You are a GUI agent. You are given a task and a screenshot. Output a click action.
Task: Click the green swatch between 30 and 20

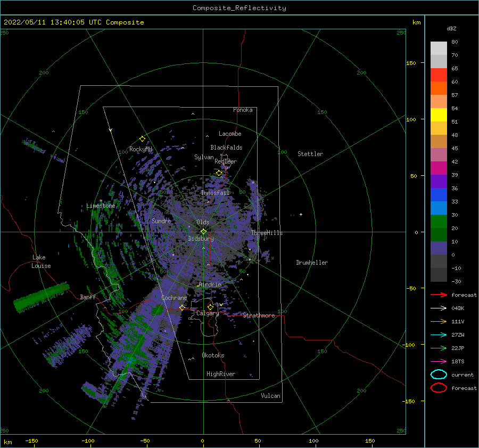coord(439,221)
